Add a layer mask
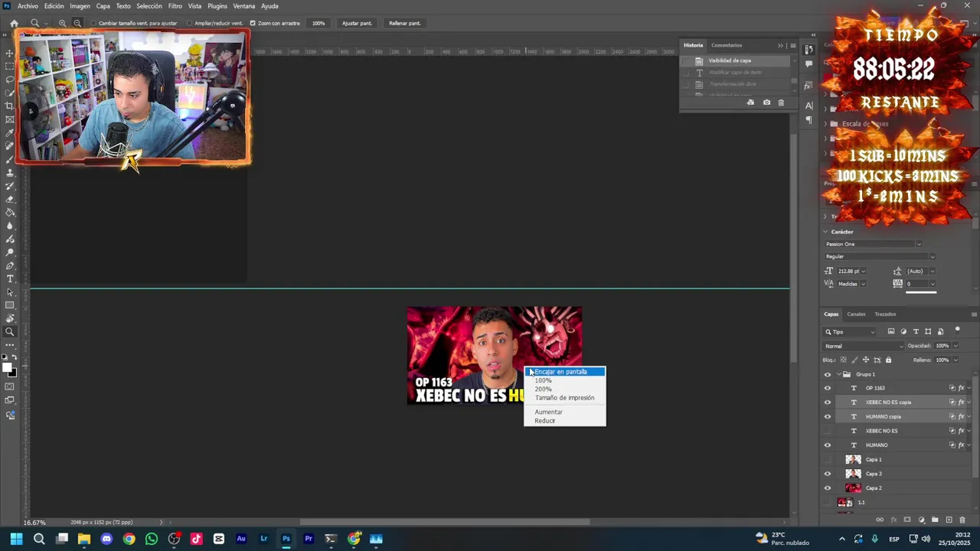The height and width of the screenshot is (551, 980). pos(907,520)
